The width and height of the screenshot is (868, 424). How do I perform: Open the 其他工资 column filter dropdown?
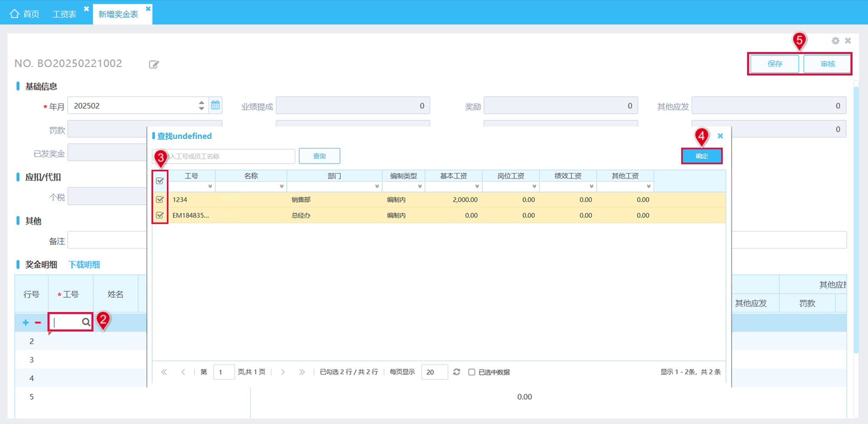(648, 186)
